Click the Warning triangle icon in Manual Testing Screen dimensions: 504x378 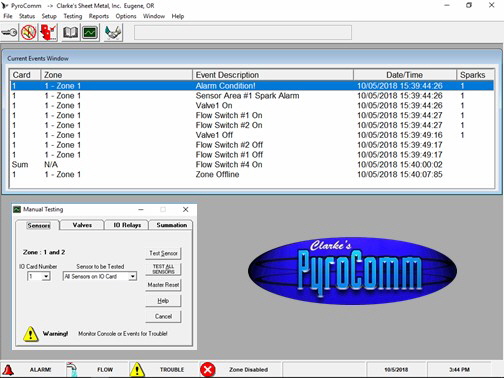[31, 334]
